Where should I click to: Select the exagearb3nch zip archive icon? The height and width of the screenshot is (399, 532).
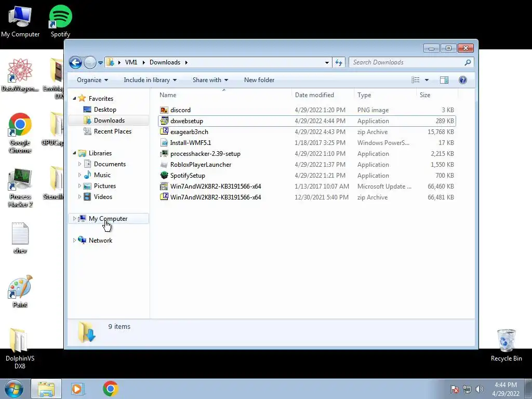(x=164, y=131)
